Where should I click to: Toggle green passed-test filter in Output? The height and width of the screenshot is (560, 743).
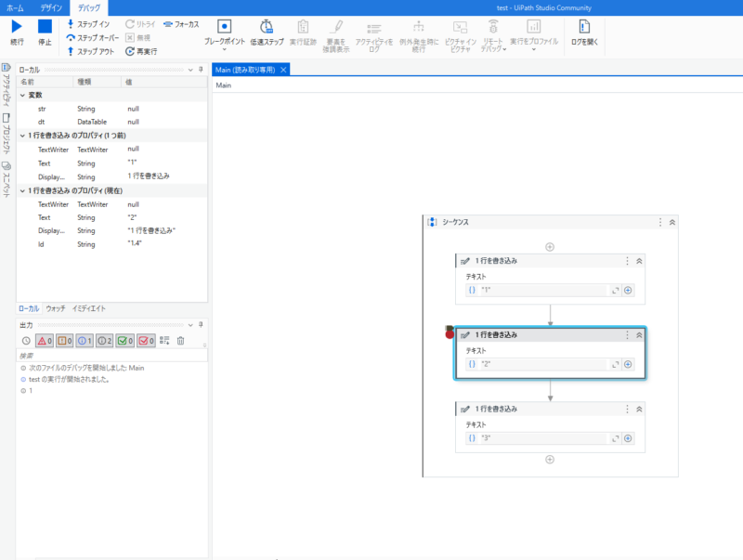(x=124, y=341)
